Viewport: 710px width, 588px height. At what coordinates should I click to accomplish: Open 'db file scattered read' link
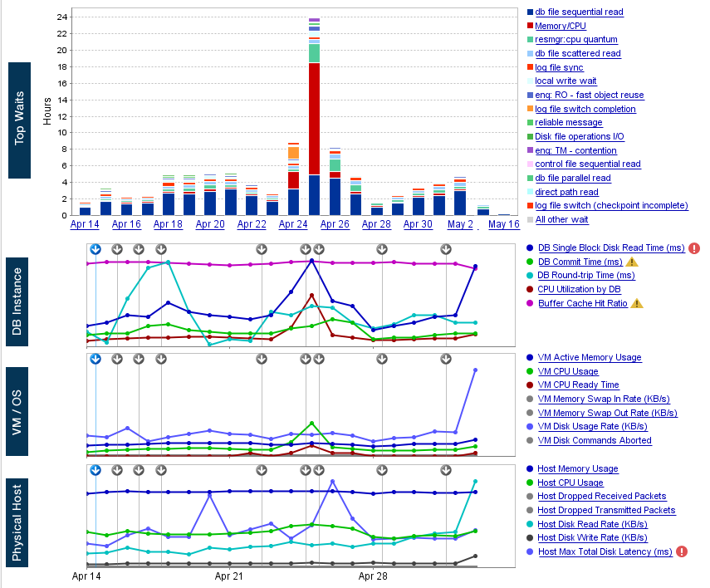pyautogui.click(x=578, y=53)
